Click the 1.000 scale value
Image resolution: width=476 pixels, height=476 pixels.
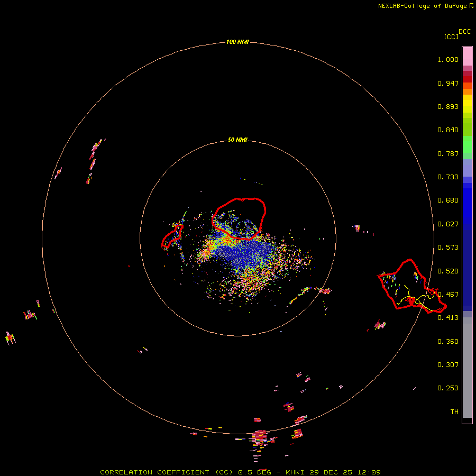[448, 59]
